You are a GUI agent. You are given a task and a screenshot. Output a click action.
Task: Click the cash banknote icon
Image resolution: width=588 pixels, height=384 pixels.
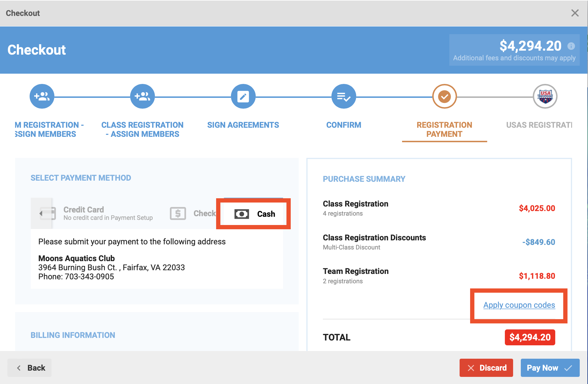pos(241,214)
